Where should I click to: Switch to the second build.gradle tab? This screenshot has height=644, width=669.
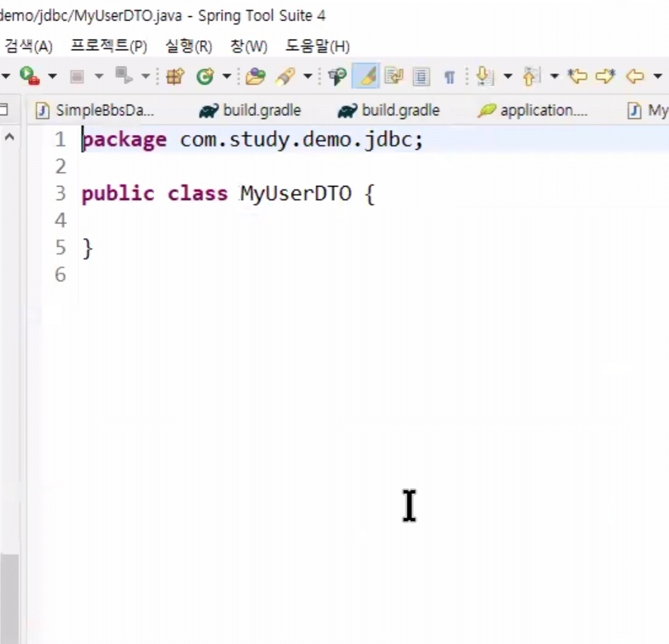pyautogui.click(x=389, y=110)
